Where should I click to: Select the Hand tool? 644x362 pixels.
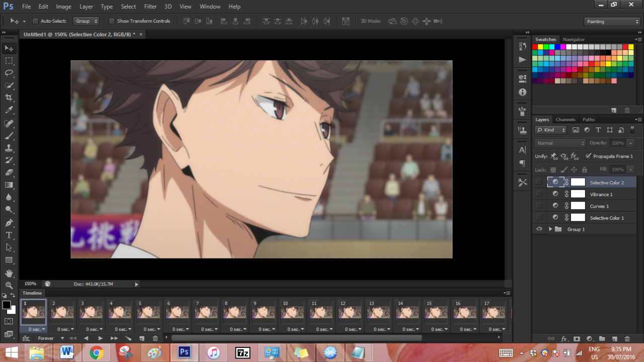[x=9, y=273]
